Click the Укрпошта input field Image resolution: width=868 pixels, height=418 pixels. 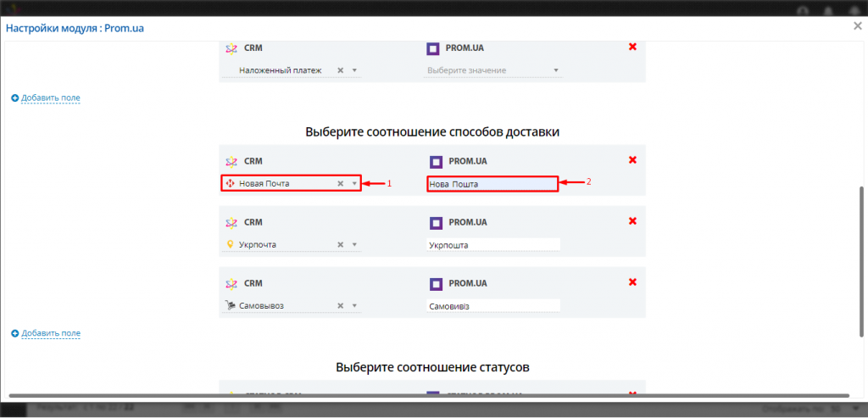tap(493, 245)
